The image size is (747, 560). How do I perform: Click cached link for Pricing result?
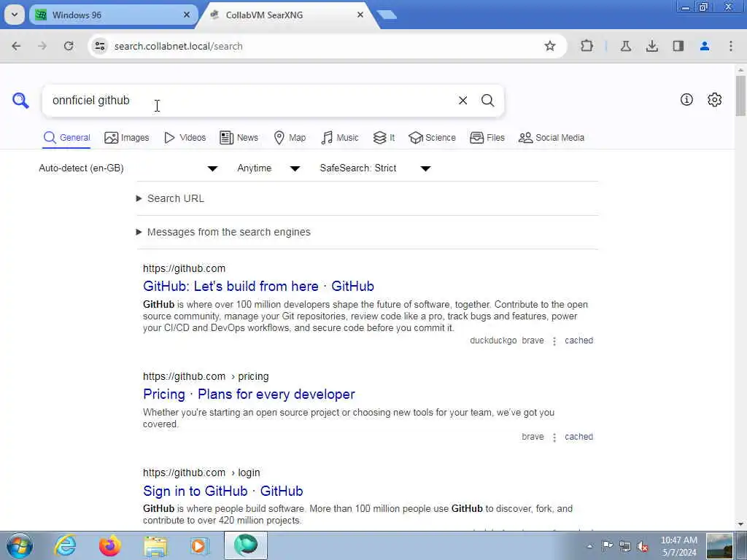coord(578,437)
